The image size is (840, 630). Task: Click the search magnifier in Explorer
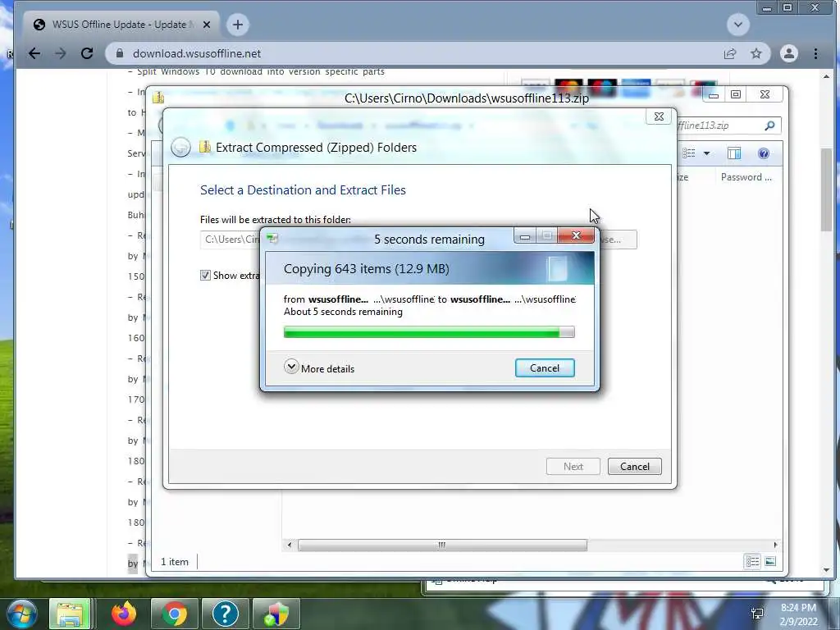[x=769, y=126]
